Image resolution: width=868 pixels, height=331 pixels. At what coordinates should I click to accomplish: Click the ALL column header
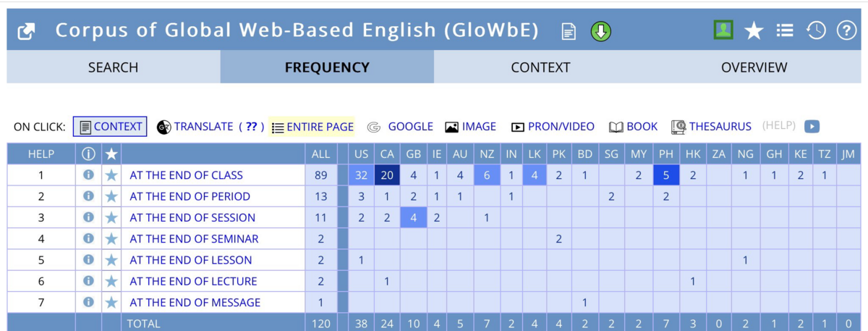click(x=320, y=154)
